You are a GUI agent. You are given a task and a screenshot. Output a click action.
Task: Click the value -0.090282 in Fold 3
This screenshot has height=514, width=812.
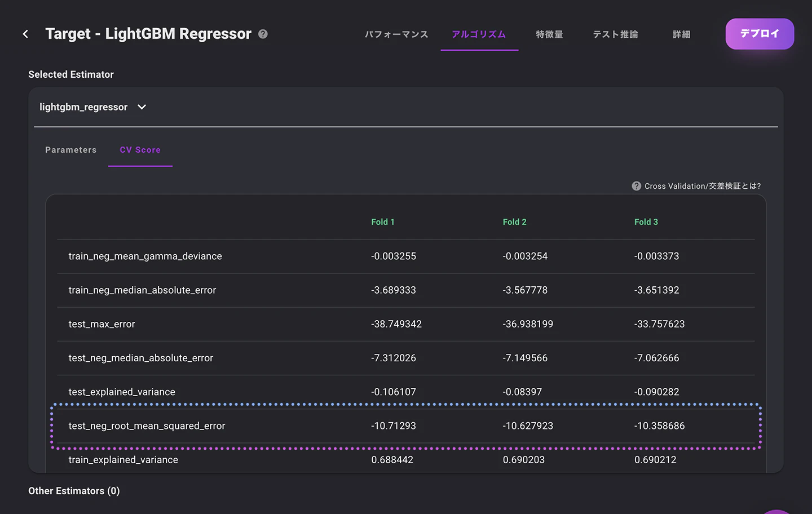(x=657, y=392)
